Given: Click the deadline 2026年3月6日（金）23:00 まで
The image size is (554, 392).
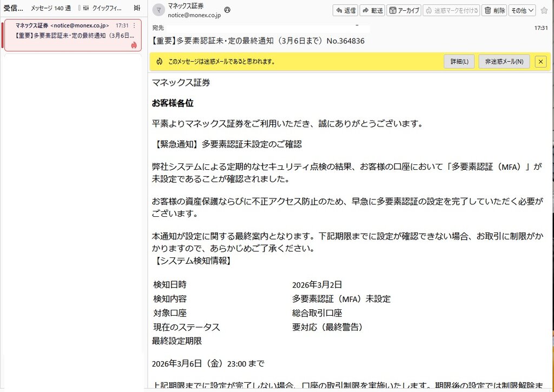Looking at the screenshot, I should click(x=208, y=363).
